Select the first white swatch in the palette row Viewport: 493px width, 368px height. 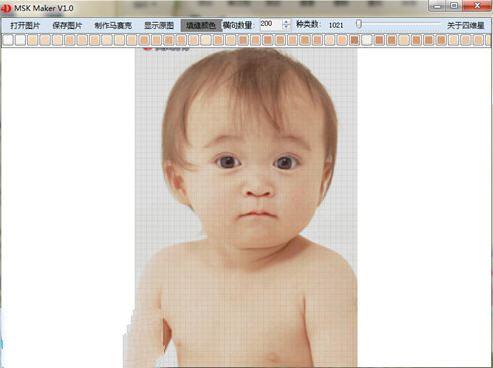[x=8, y=40]
